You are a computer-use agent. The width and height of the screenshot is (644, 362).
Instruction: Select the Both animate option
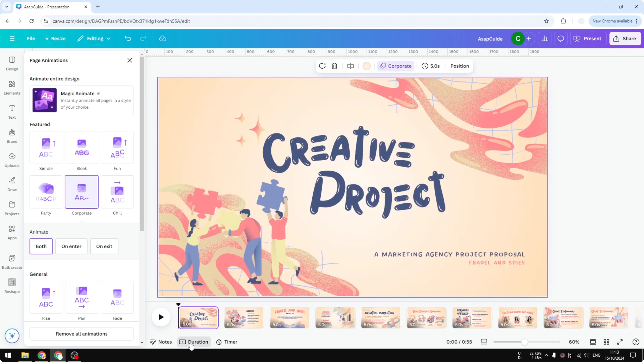pyautogui.click(x=41, y=246)
